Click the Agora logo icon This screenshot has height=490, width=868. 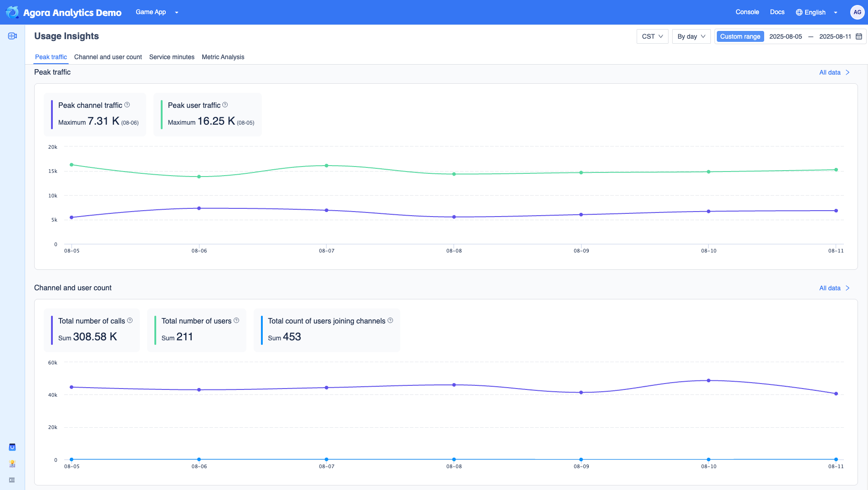tap(12, 12)
